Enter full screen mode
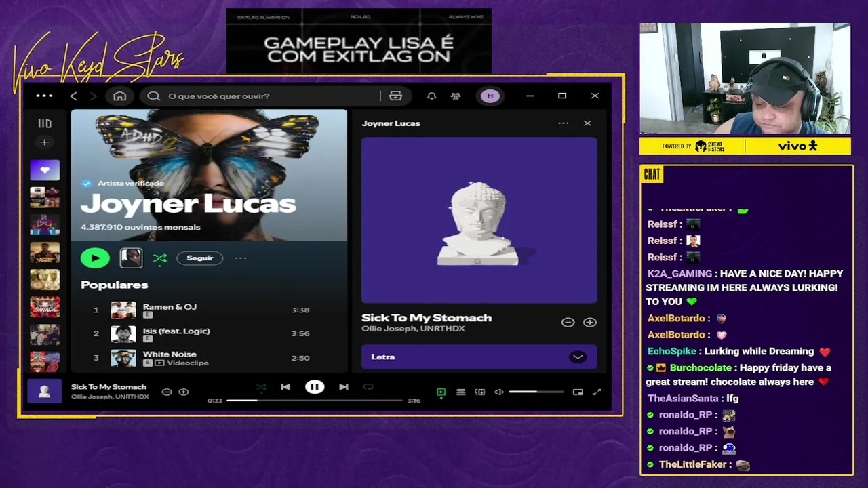 pos(597,392)
